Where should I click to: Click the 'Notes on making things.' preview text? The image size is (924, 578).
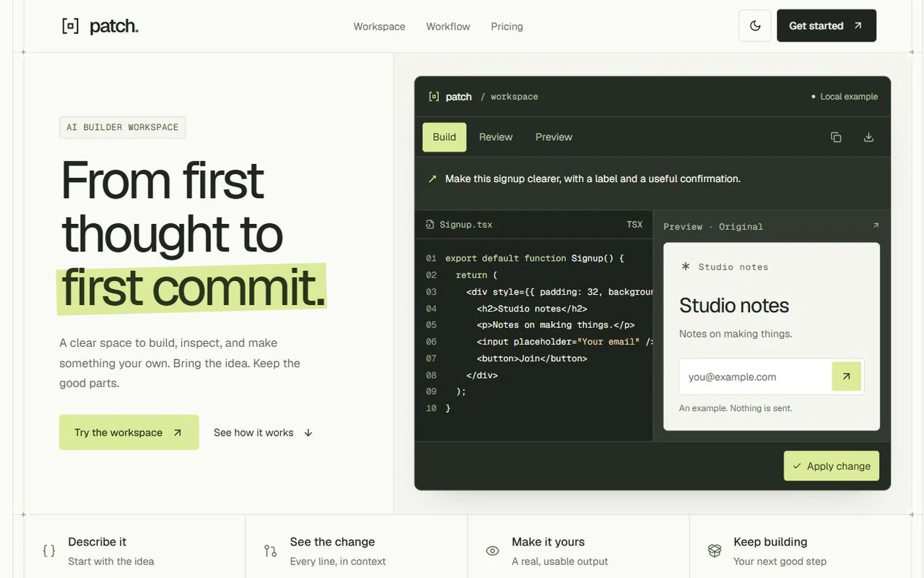pyautogui.click(x=736, y=334)
